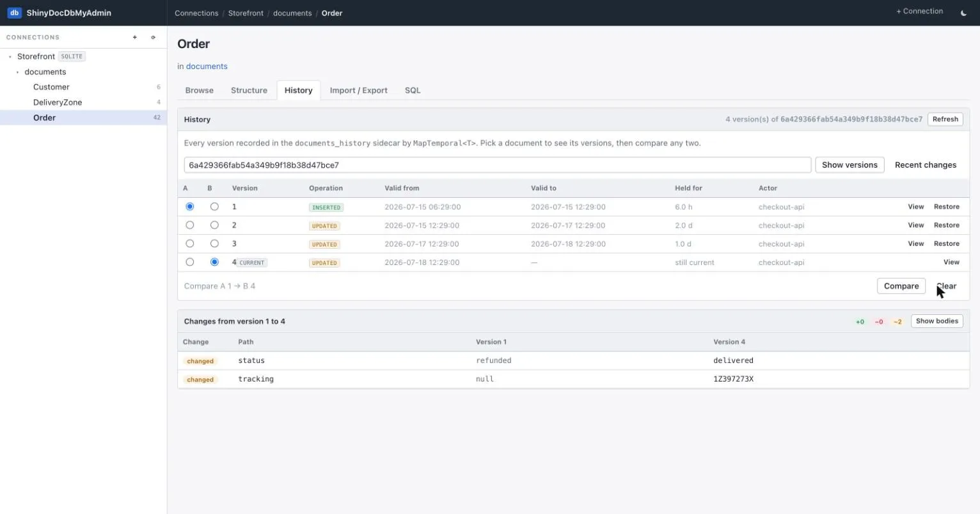
Task: Open the SQL tab
Action: pos(413,90)
